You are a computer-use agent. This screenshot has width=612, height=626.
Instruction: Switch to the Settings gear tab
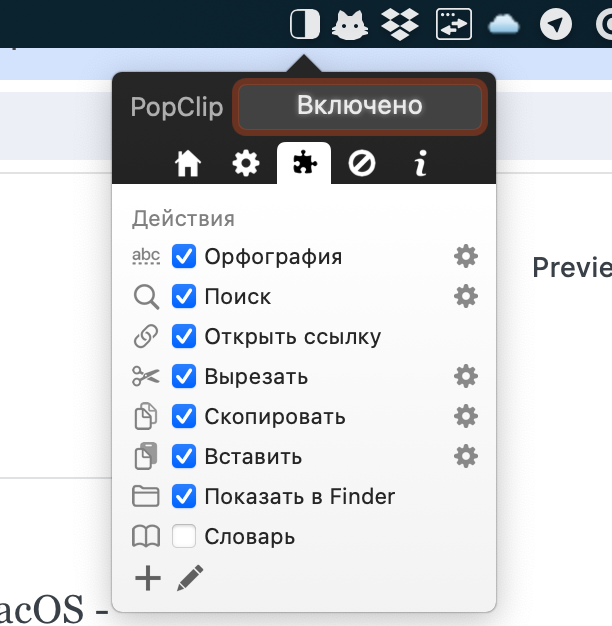click(x=246, y=163)
